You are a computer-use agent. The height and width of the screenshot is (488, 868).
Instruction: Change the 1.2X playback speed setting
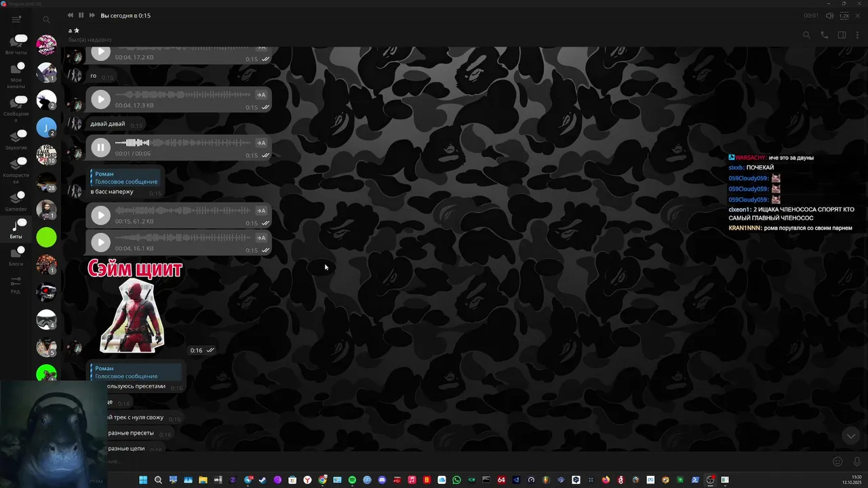[x=844, y=16]
